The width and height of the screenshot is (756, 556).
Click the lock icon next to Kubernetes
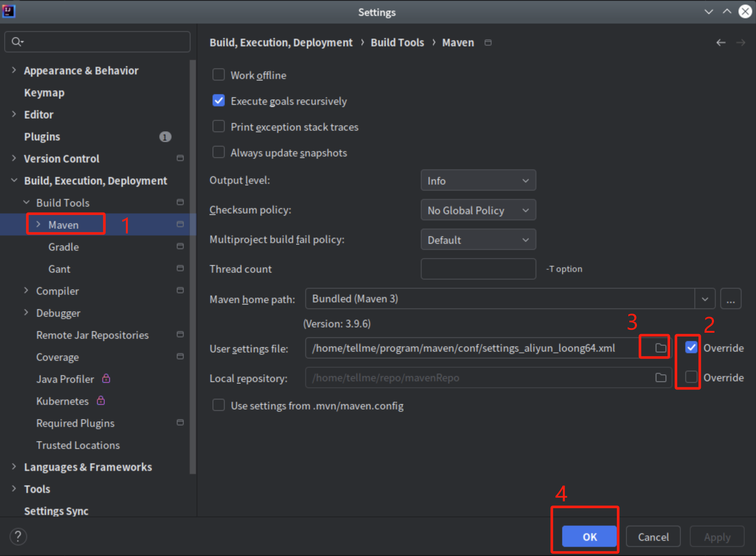pyautogui.click(x=101, y=401)
